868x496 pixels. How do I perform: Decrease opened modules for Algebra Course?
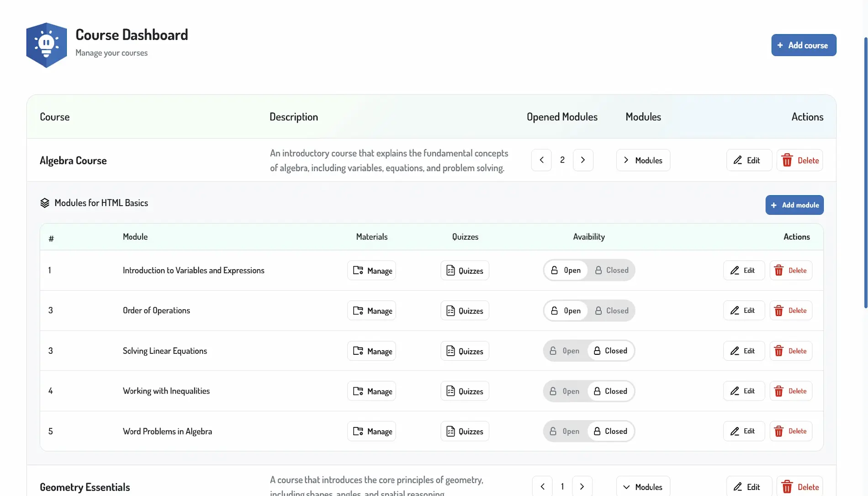541,160
